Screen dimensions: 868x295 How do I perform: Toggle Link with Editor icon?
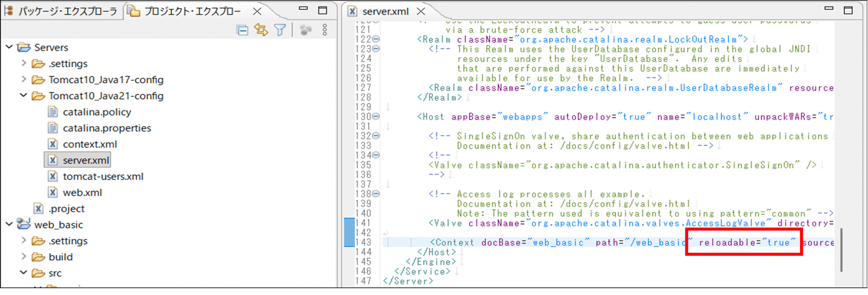click(261, 30)
